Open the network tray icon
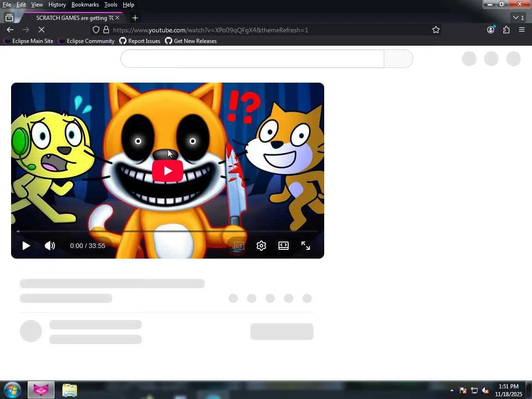 [x=474, y=391]
